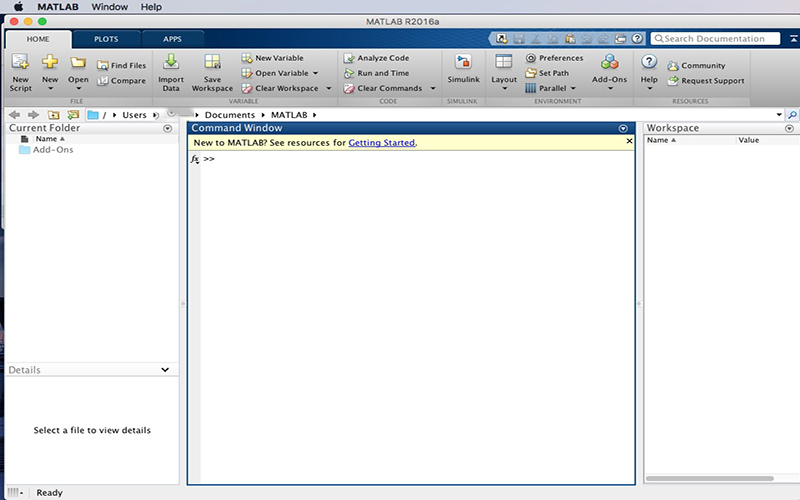Expand the Help dropdown arrow
The image size is (800, 500).
(649, 89)
